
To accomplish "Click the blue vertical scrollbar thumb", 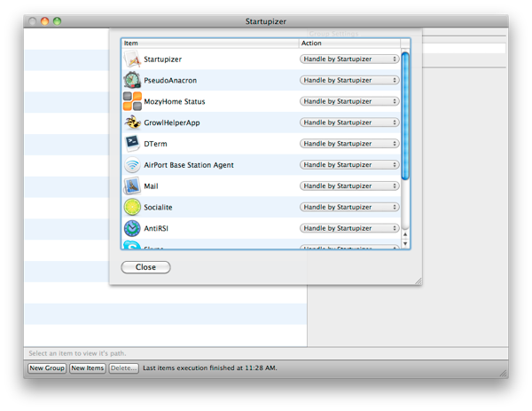I will [x=405, y=115].
